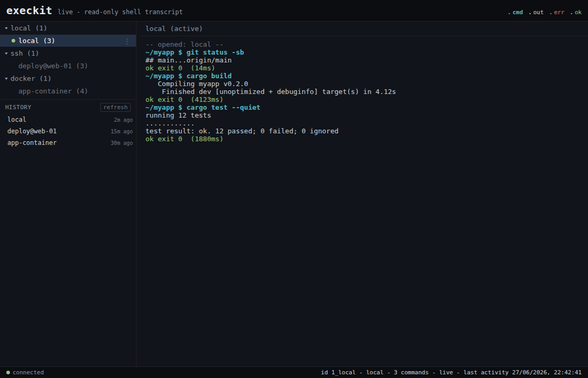
Task: Click the local (active) pane header
Action: point(174,28)
